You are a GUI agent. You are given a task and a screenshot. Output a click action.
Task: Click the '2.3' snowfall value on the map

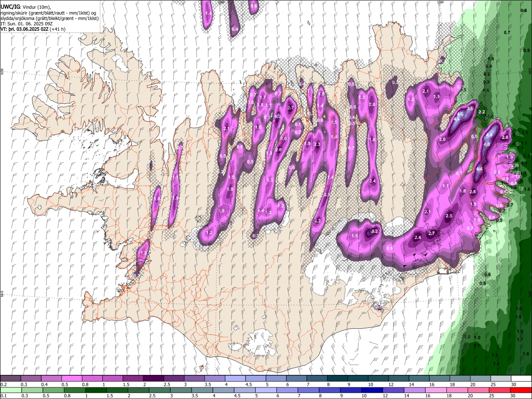coord(317,144)
